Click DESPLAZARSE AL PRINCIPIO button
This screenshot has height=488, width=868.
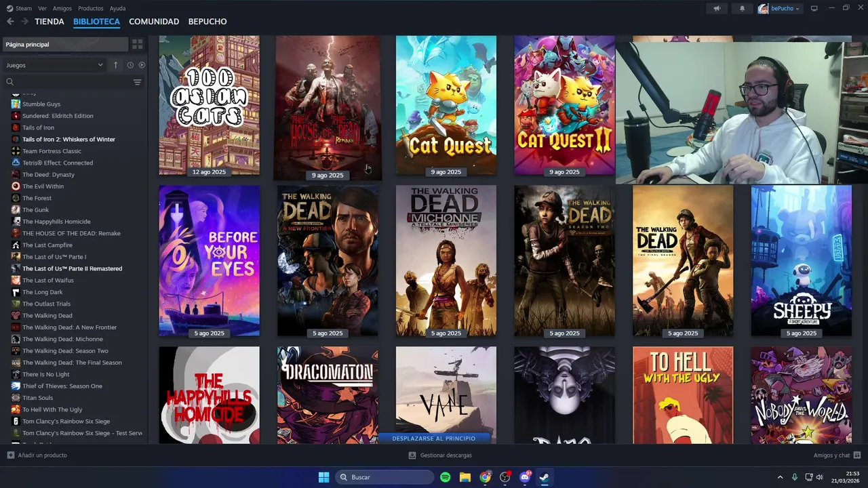[x=434, y=439]
